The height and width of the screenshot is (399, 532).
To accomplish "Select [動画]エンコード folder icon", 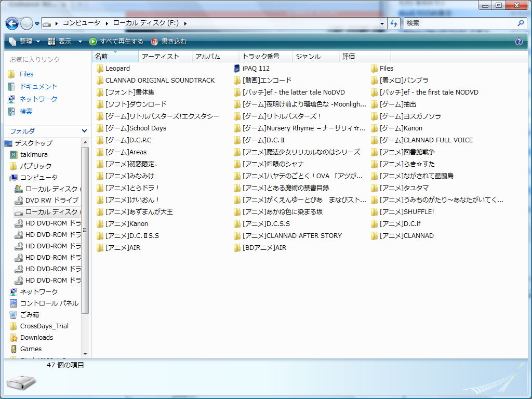I will click(x=237, y=81).
